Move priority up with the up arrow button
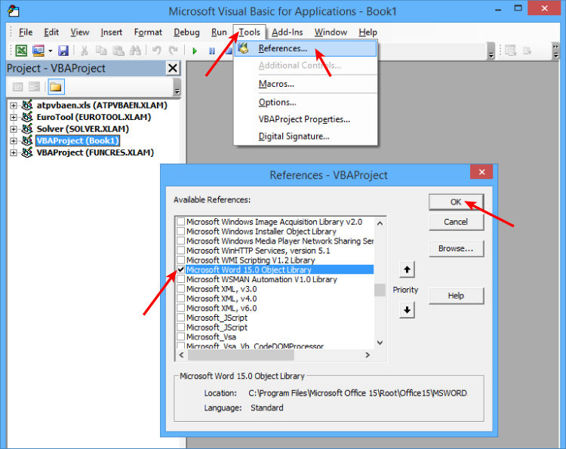This screenshot has width=566, height=449. [407, 269]
